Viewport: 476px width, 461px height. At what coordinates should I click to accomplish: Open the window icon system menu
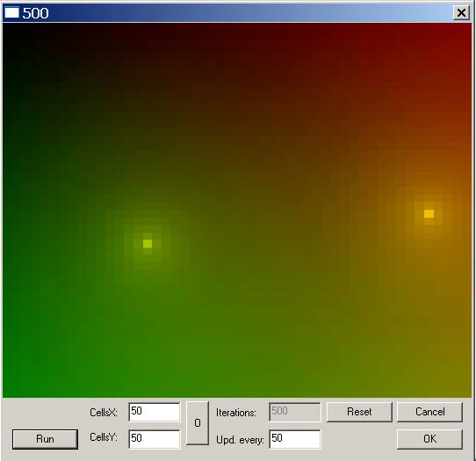[x=11, y=13]
